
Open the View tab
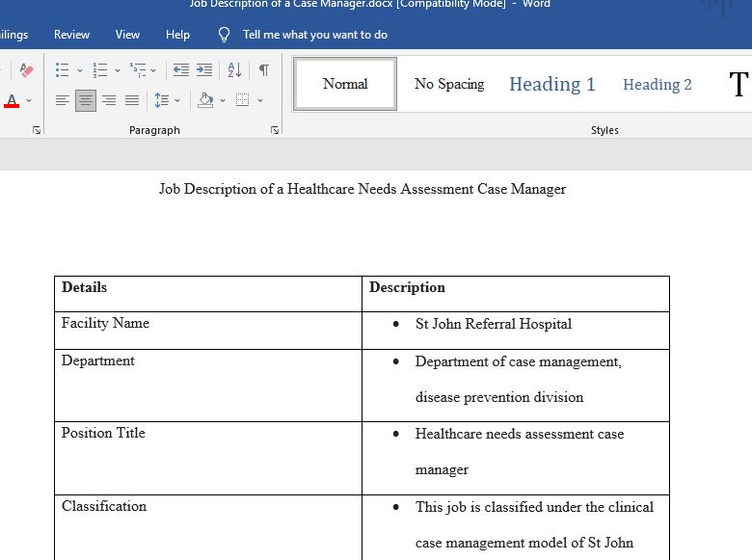click(x=127, y=35)
